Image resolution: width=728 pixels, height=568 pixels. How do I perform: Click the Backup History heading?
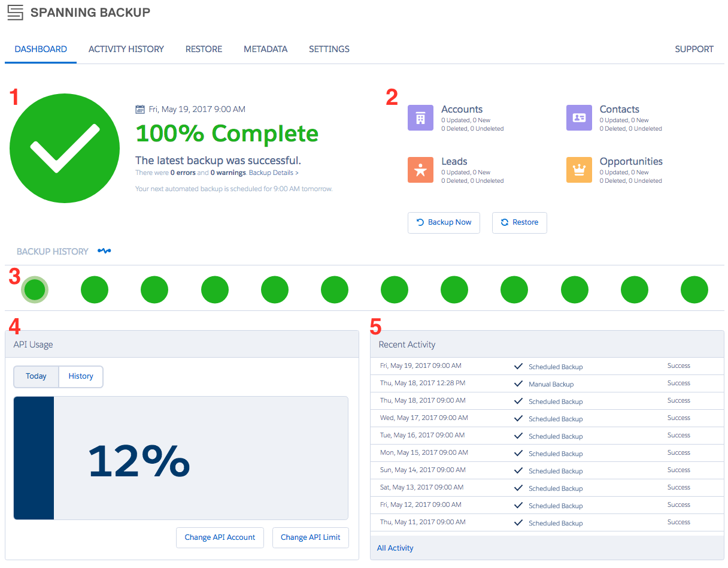(53, 252)
